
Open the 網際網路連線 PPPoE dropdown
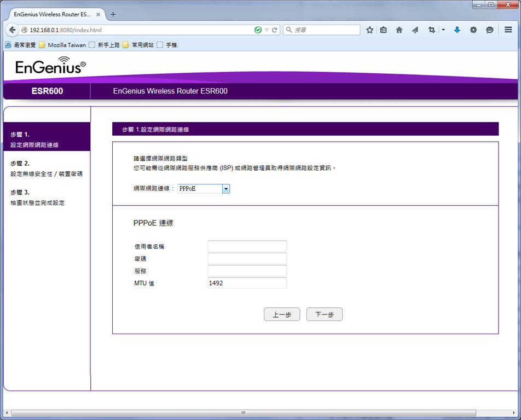204,189
